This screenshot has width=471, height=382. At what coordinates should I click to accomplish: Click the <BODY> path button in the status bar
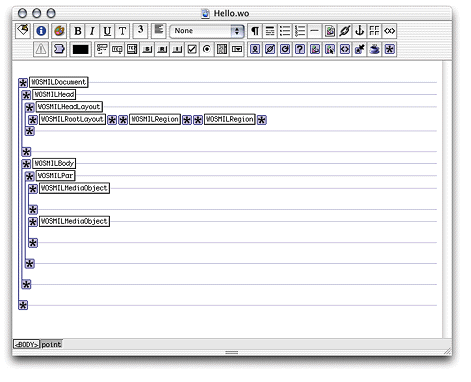[26, 344]
